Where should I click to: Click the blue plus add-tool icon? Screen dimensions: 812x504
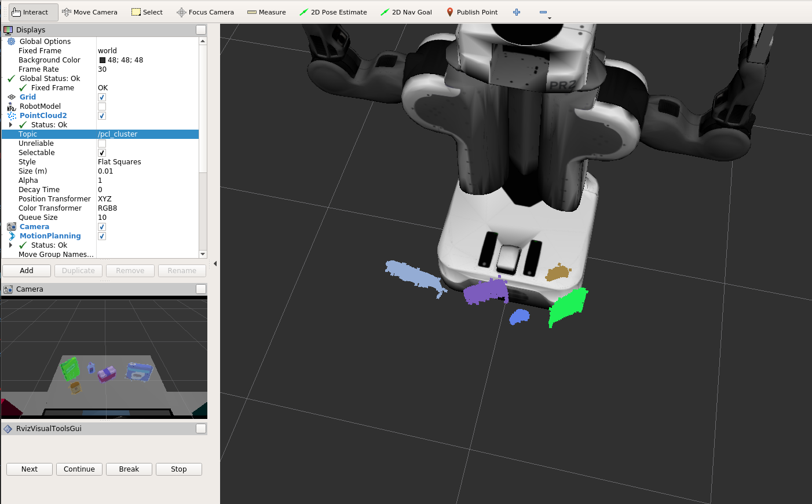[x=517, y=12]
